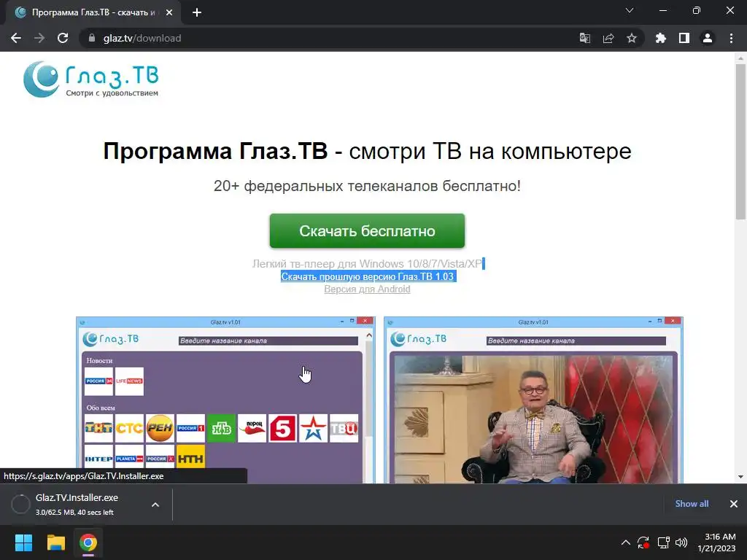Click the ТНТ channel icon

[x=98, y=428]
